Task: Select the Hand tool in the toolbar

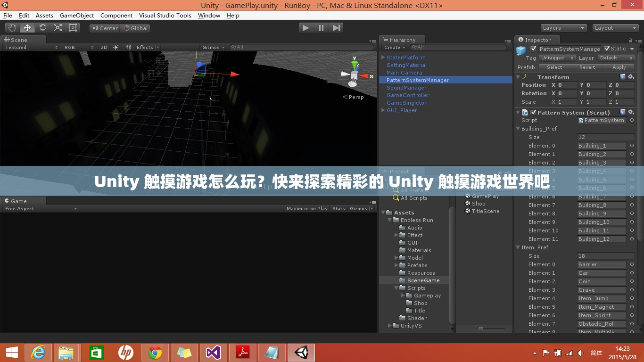Action: [12, 28]
